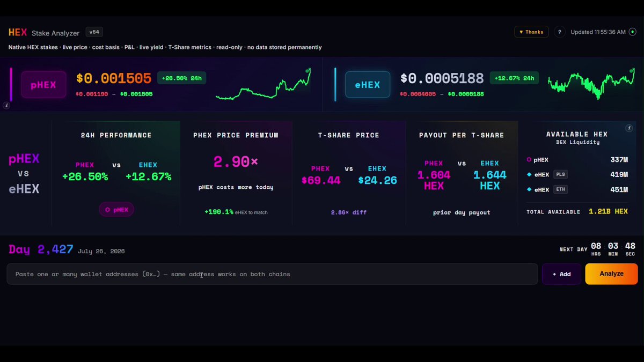The width and height of the screenshot is (644, 362).
Task: Click the pHEX costs more today text
Action: (x=236, y=187)
